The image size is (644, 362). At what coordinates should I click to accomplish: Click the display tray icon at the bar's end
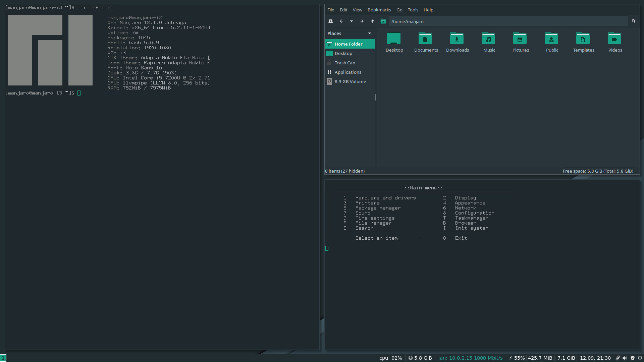click(640, 358)
